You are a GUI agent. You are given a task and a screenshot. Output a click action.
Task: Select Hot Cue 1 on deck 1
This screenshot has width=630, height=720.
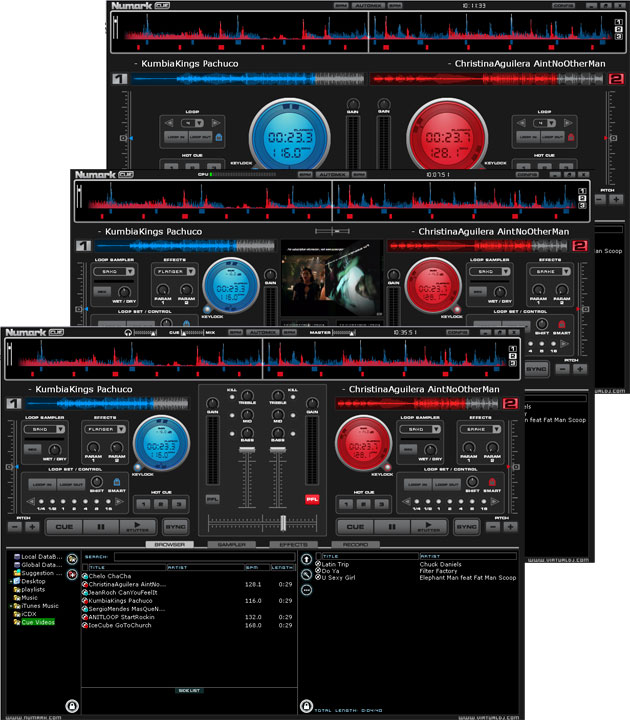pyautogui.click(x=144, y=504)
